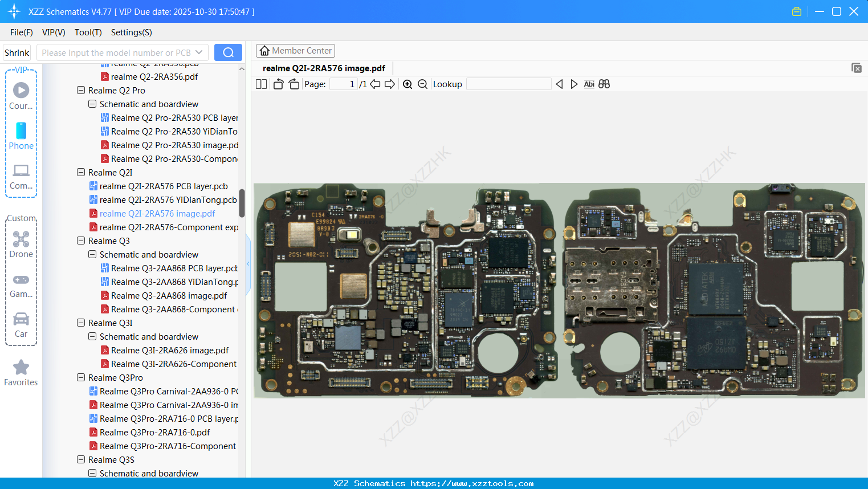Open the model number dropdown arrow

click(199, 52)
